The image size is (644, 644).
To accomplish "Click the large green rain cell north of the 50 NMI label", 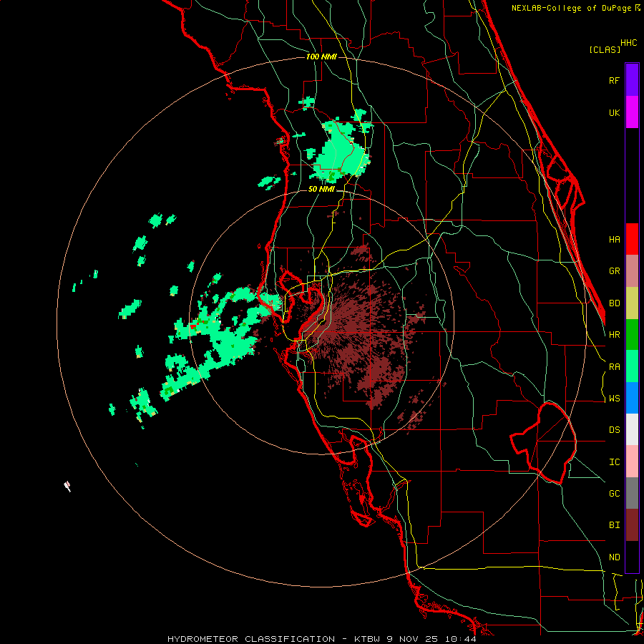I will [339, 152].
